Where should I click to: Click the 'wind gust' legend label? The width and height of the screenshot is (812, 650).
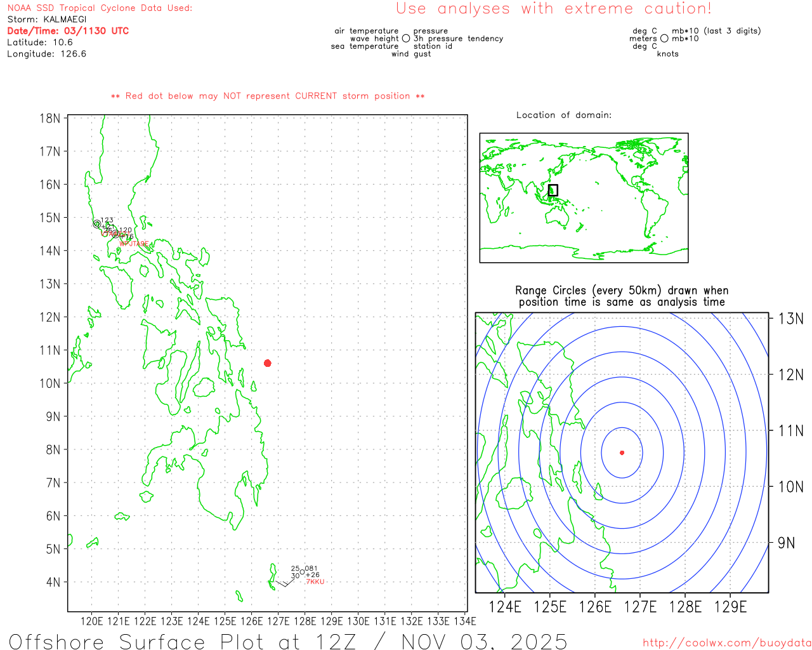click(x=411, y=54)
